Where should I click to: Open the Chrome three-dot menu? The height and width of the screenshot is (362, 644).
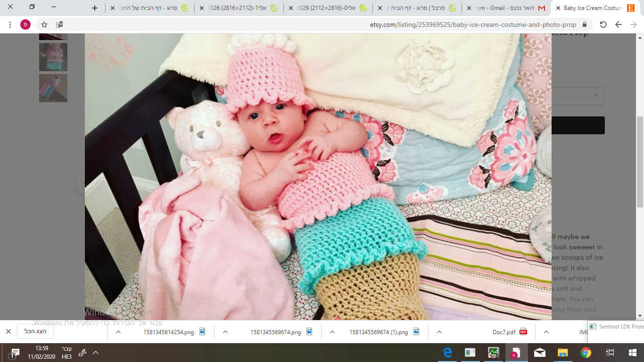pyautogui.click(x=10, y=25)
